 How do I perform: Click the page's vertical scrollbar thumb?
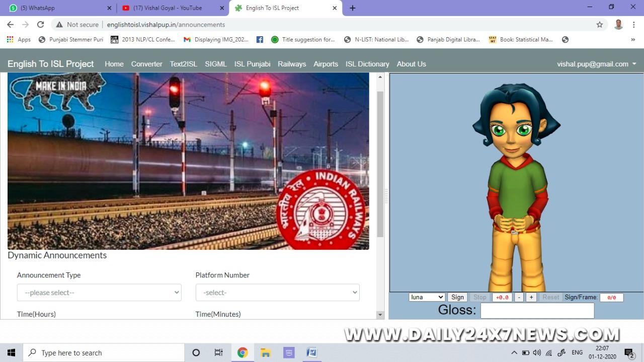click(x=380, y=164)
